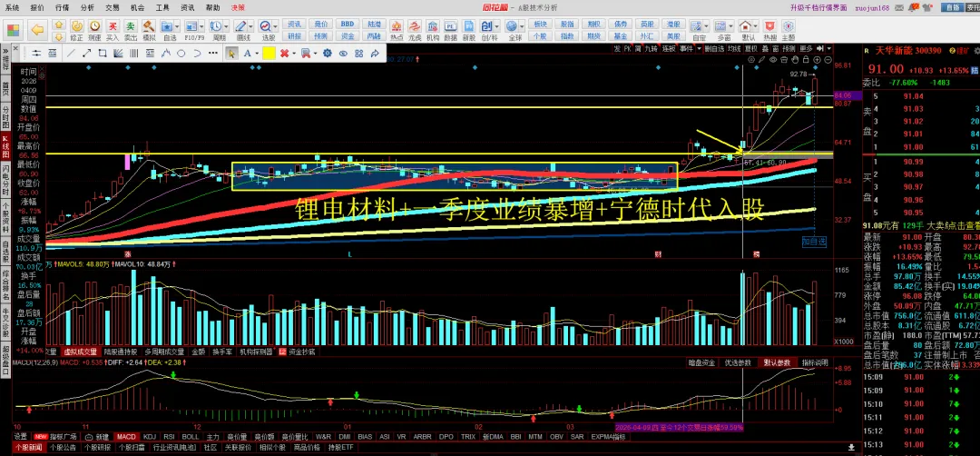Image resolution: width=980 pixels, height=456 pixels.
Task: Expand the 全球 global dropdown arrow
Action: pos(521,26)
